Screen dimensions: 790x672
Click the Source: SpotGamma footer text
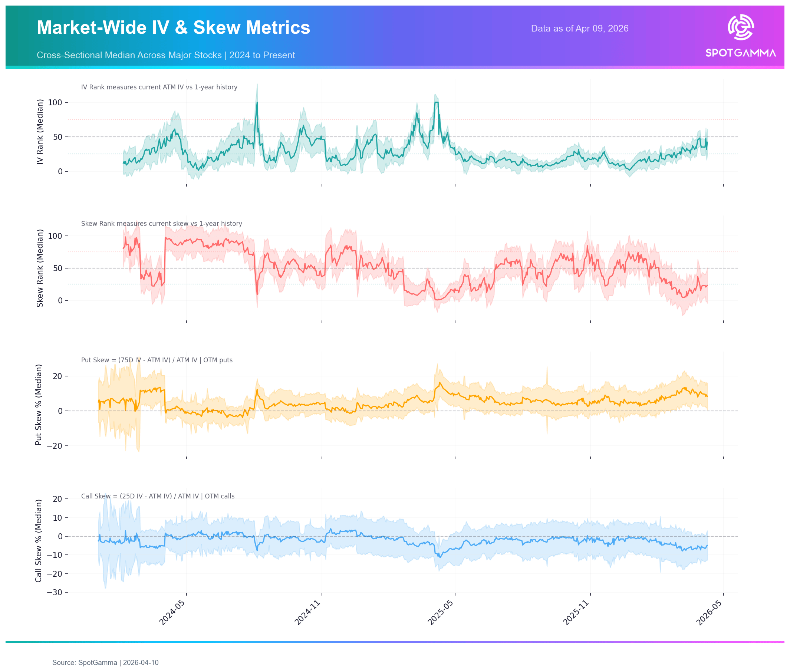pyautogui.click(x=105, y=662)
